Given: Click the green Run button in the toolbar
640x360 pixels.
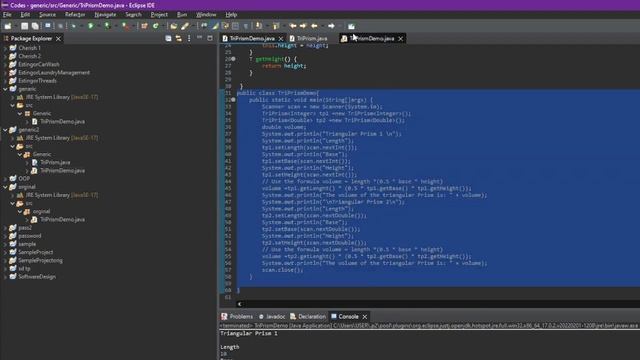Looking at the screenshot, I should 91,26.
